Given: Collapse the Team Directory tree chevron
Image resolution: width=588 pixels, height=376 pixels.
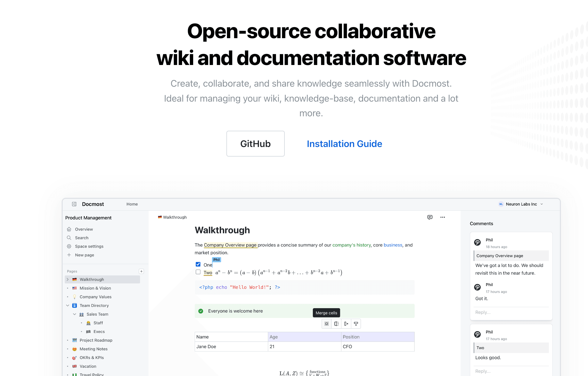Looking at the screenshot, I should click(x=68, y=306).
